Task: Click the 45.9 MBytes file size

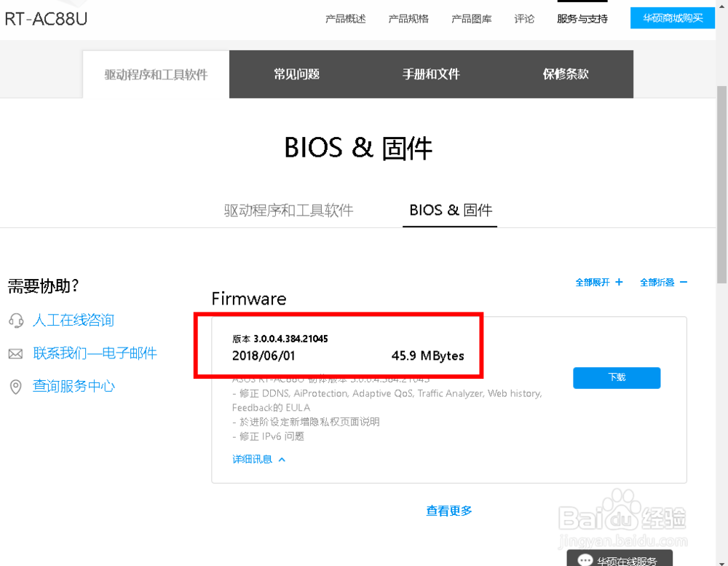Action: pos(427,356)
